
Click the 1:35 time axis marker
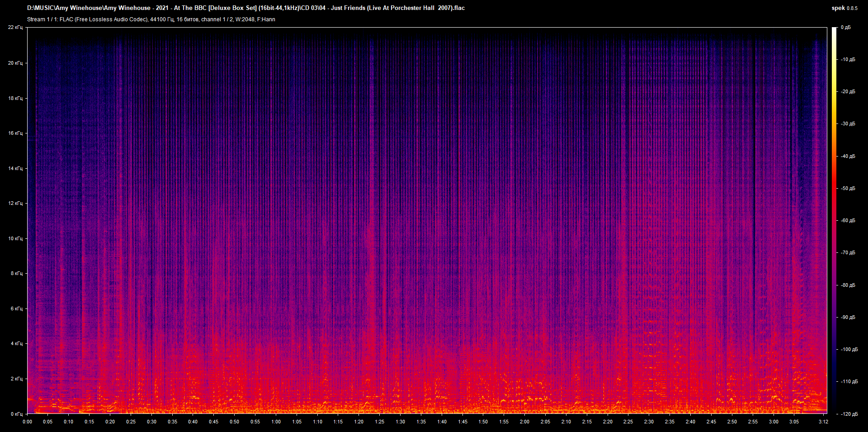pos(421,422)
